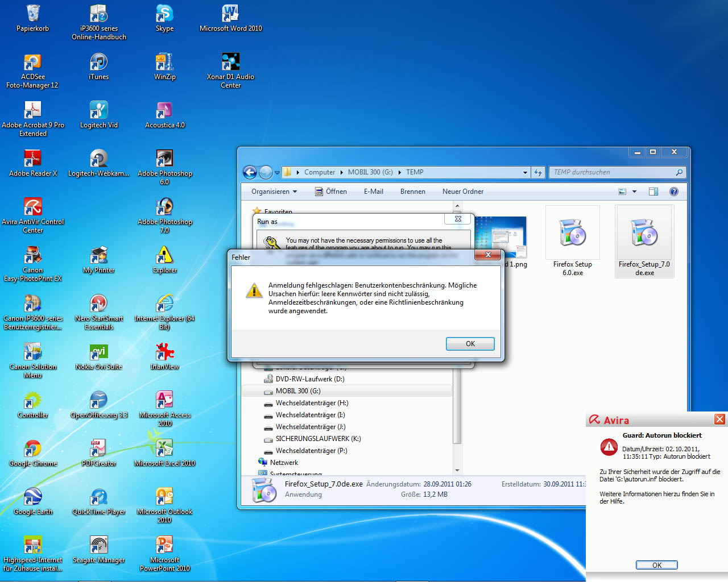Click the IrfanView desktop icon
Viewport: 728px width, 582px height.
tap(164, 352)
